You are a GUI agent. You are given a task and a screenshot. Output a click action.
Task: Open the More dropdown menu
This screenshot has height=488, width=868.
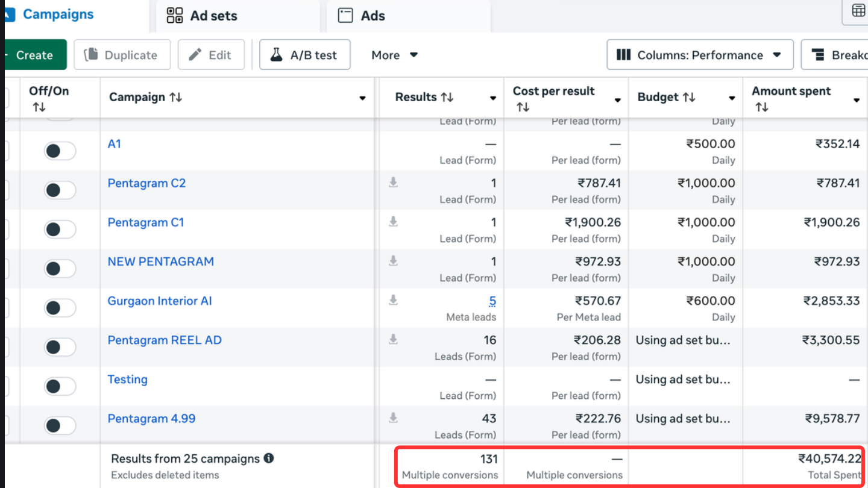(395, 55)
